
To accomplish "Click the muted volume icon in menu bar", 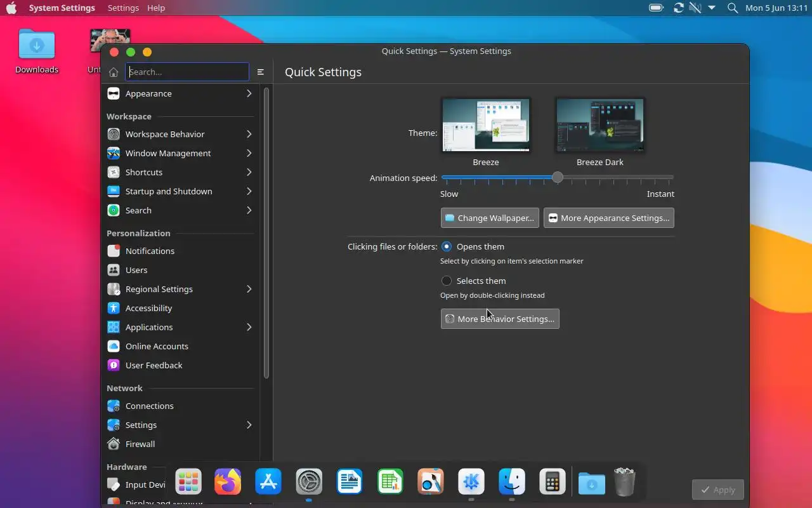I will coord(695,8).
